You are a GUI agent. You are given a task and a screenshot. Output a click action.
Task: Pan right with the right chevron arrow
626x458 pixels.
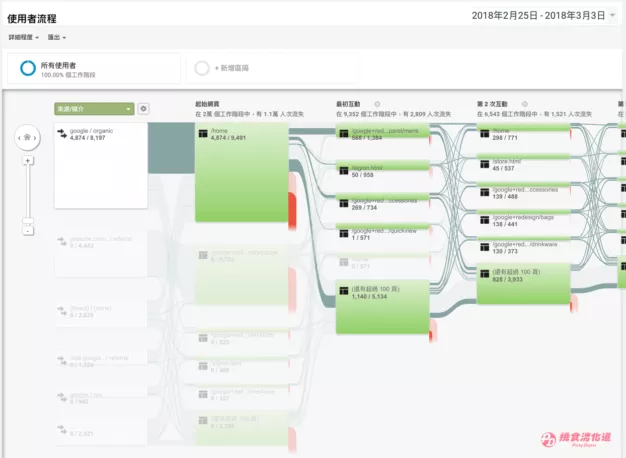36,138
